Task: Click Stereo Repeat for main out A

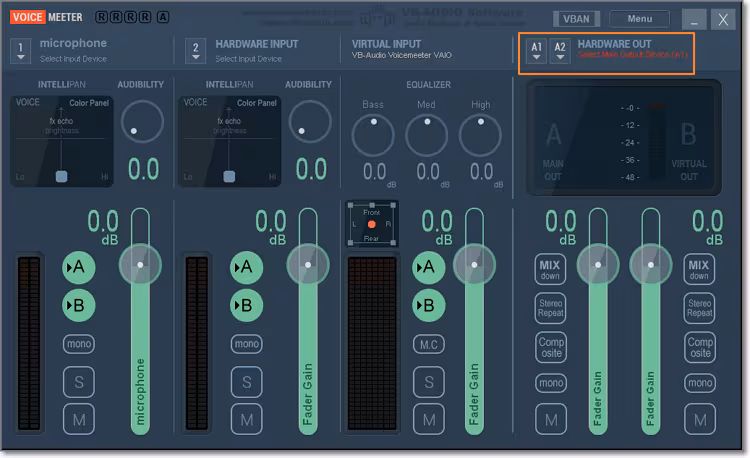Action: (x=551, y=308)
